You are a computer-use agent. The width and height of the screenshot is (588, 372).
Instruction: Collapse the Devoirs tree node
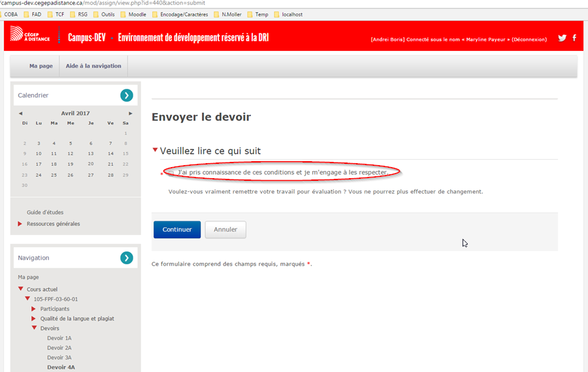34,328
